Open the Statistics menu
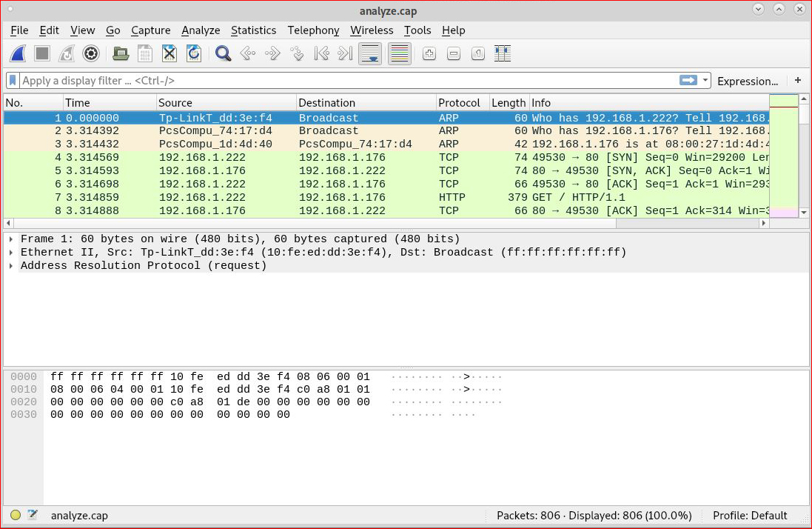The image size is (812, 529). pos(254,30)
